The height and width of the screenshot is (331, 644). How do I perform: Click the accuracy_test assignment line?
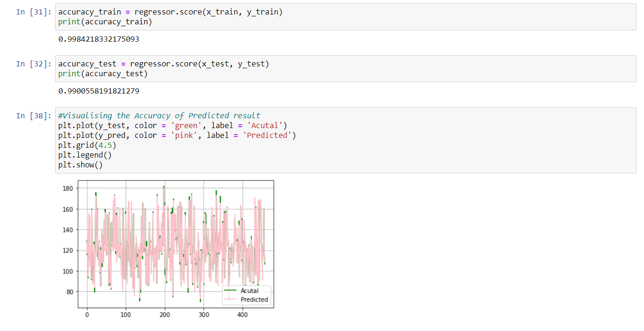[164, 64]
